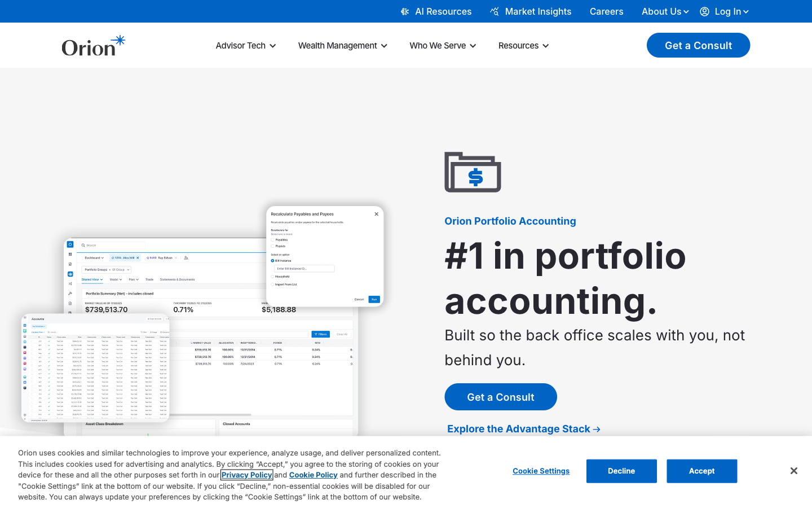The image size is (812, 508).
Task: Click the Search field in the mockup
Action: 112,245
